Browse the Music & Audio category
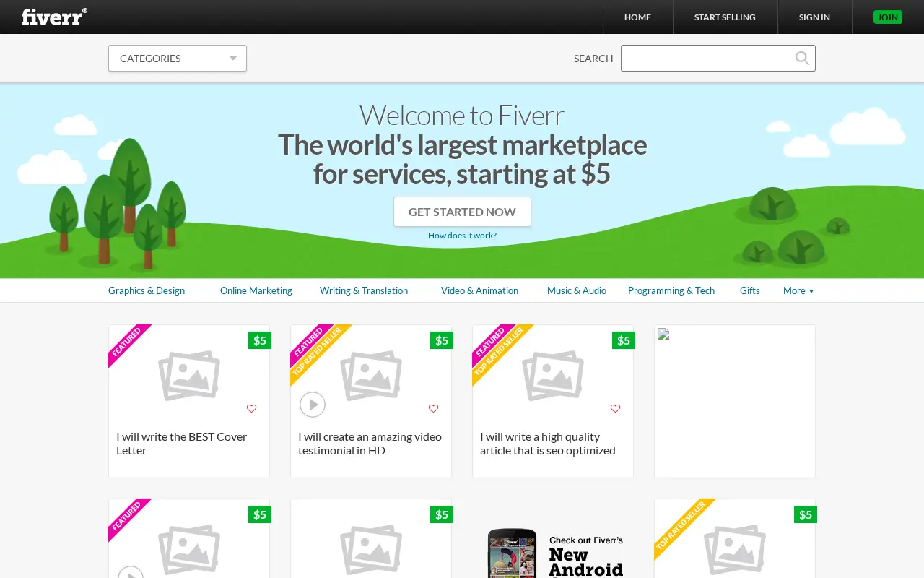 pyautogui.click(x=577, y=290)
